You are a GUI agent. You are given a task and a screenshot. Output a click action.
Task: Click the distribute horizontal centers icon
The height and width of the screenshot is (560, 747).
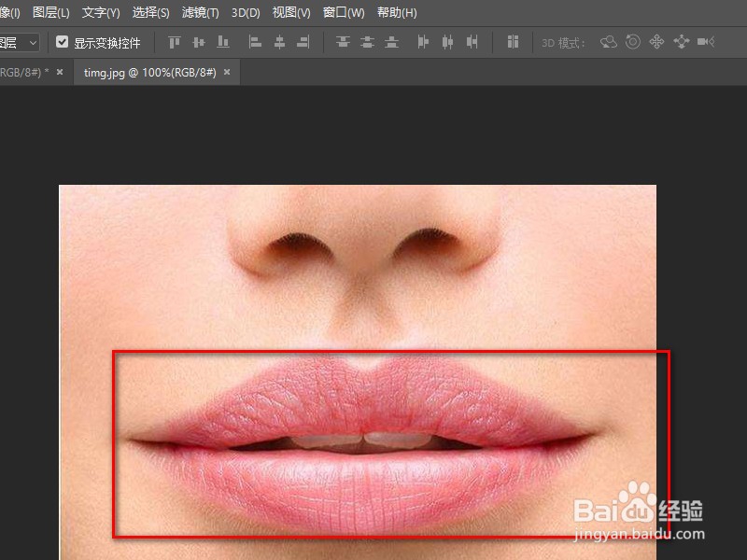[x=447, y=42]
